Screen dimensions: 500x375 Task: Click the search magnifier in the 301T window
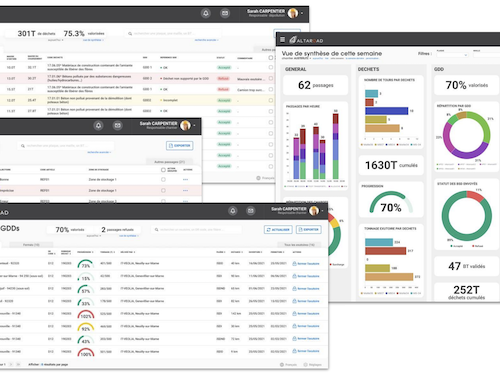coord(130,34)
